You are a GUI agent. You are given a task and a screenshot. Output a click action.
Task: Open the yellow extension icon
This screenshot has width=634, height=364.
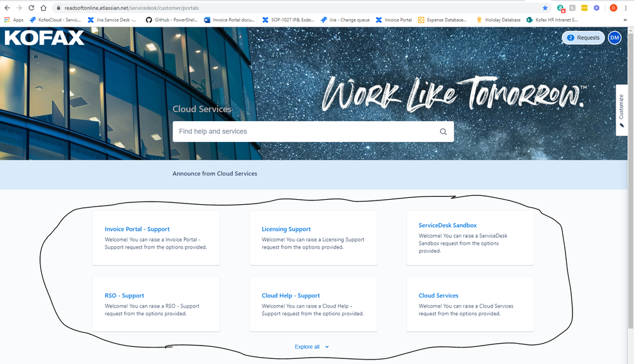584,8
